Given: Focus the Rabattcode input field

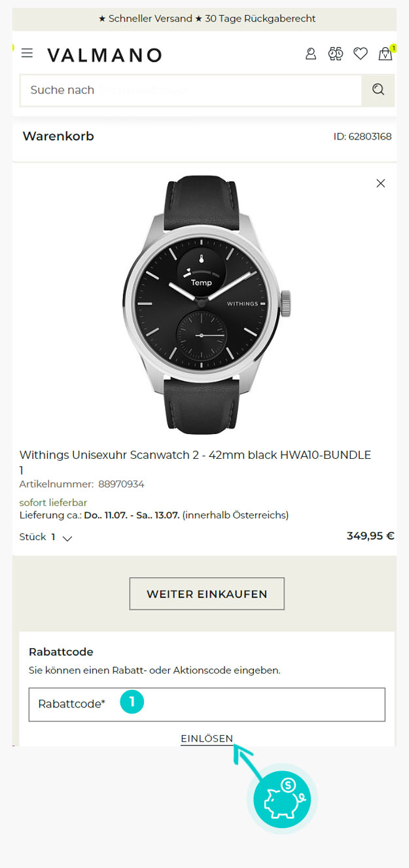Looking at the screenshot, I should click(x=207, y=704).
